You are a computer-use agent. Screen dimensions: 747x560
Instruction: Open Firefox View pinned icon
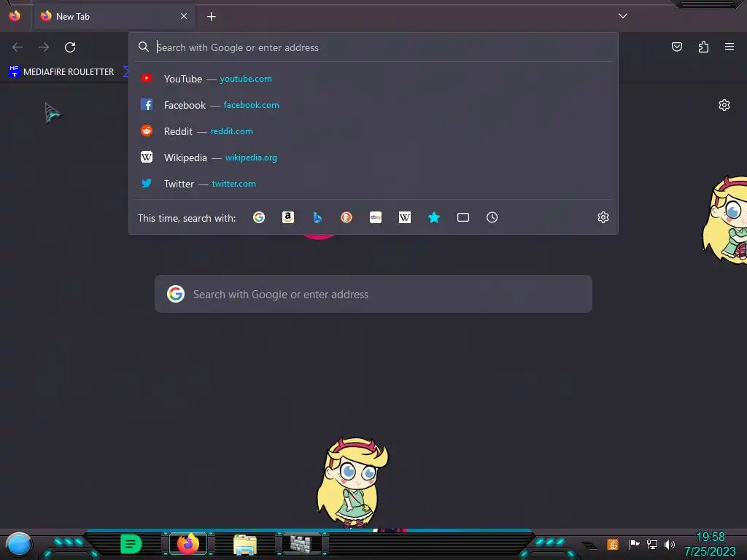coord(15,16)
